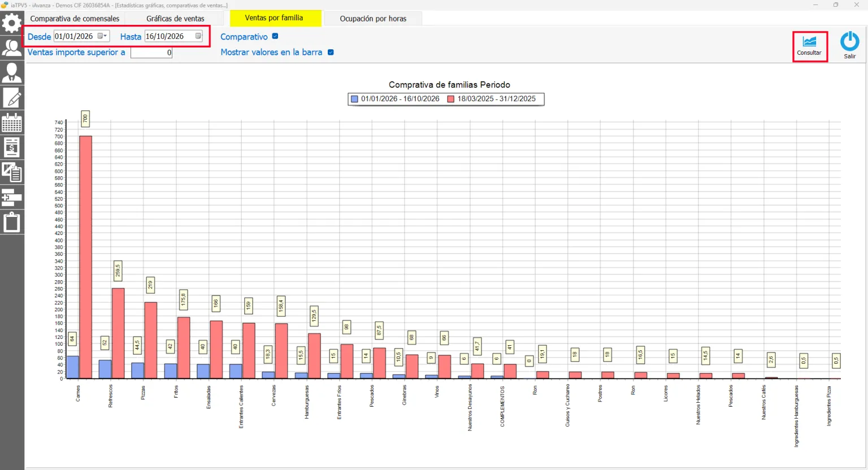Image resolution: width=868 pixels, height=470 pixels.
Task: Open the Ocupación por horas tab
Action: [373, 19]
